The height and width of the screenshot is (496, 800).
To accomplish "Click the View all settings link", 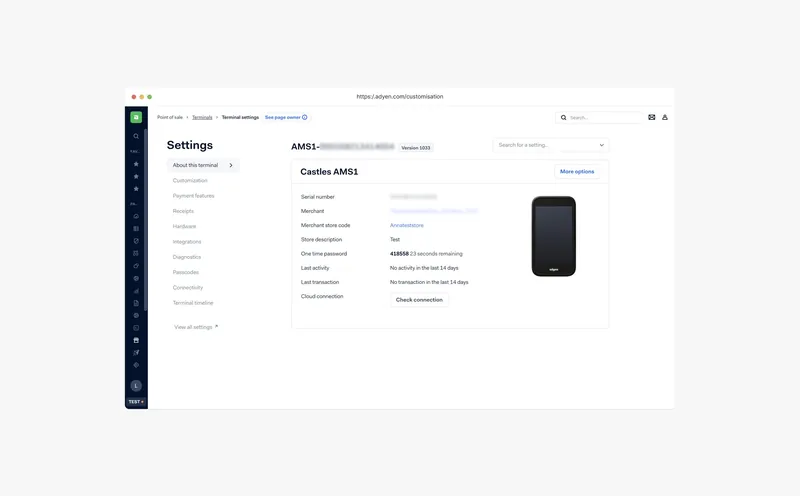I will pyautogui.click(x=196, y=327).
